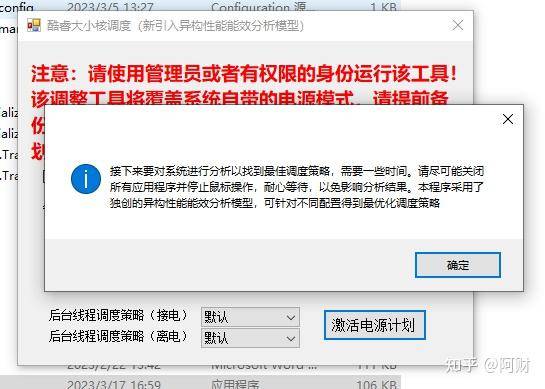
Task: Click the red 注意 warning text line
Action: (244, 74)
